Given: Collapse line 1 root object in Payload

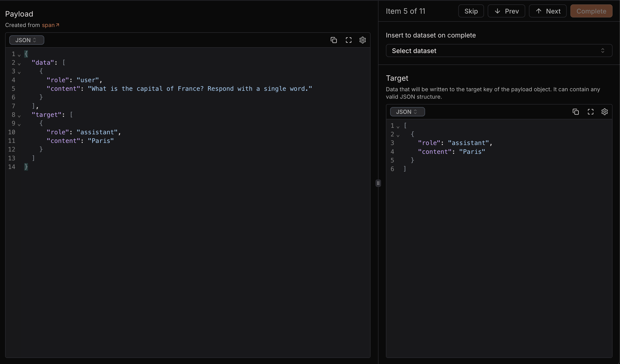Looking at the screenshot, I should (19, 55).
